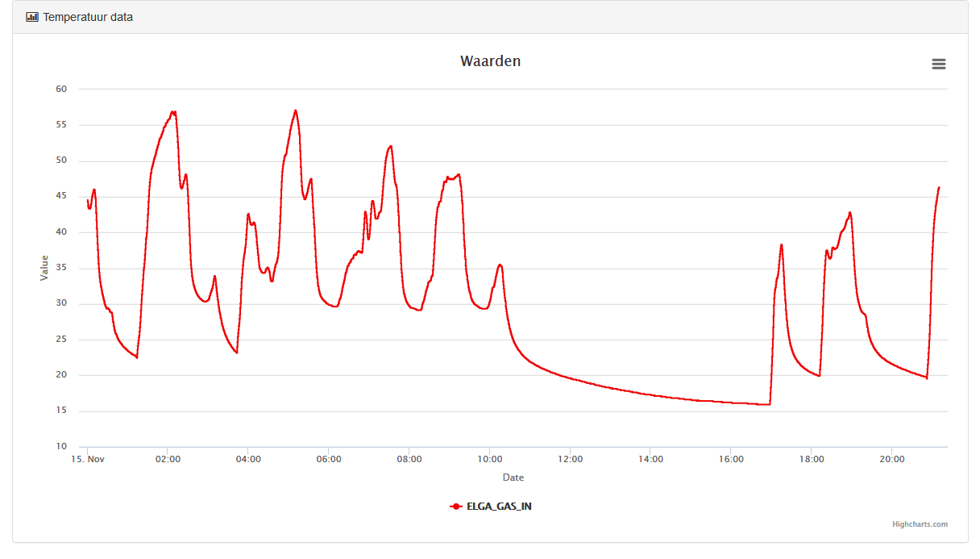Click the Date x-axis title

[x=513, y=478]
